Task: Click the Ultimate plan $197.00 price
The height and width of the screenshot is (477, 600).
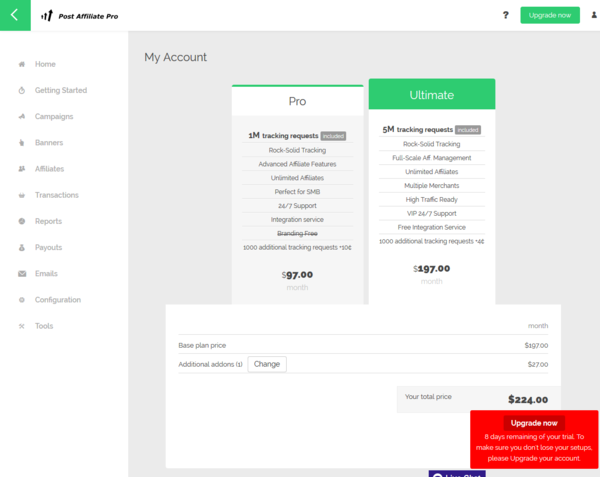Action: pyautogui.click(x=432, y=269)
